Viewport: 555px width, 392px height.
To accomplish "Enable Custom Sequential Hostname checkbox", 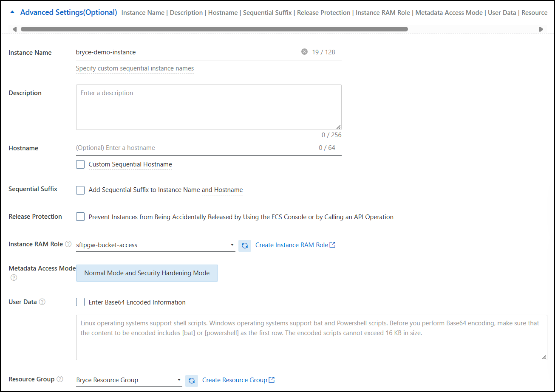I will [80, 164].
